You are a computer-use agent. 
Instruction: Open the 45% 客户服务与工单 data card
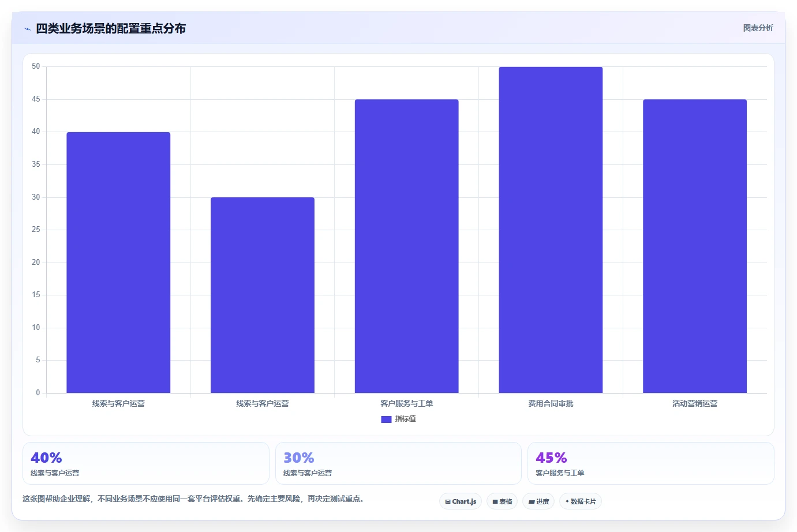pos(651,463)
